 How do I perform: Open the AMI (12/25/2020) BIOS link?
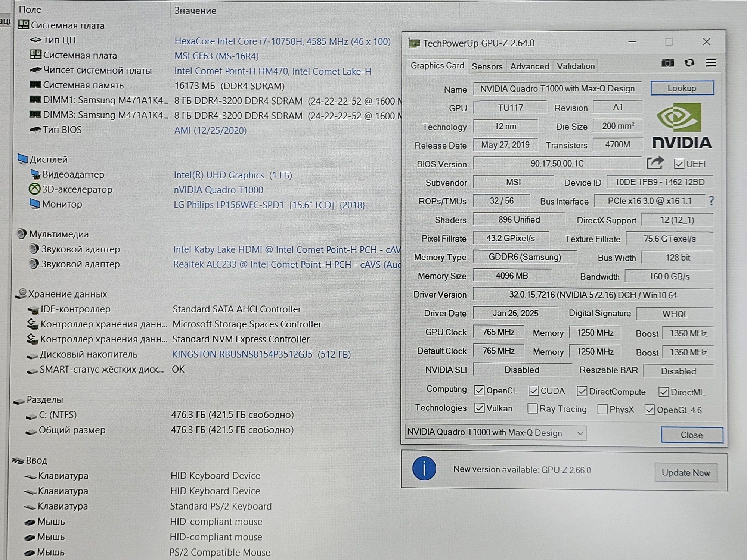point(210,130)
